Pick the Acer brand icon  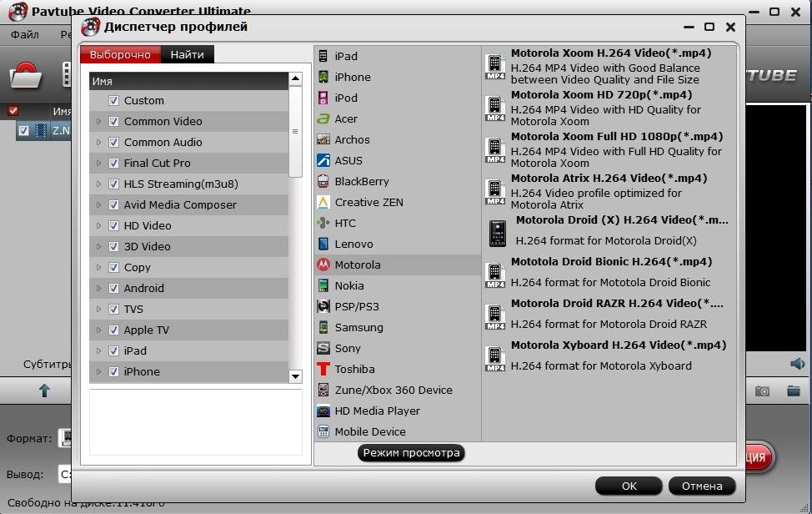[x=323, y=118]
